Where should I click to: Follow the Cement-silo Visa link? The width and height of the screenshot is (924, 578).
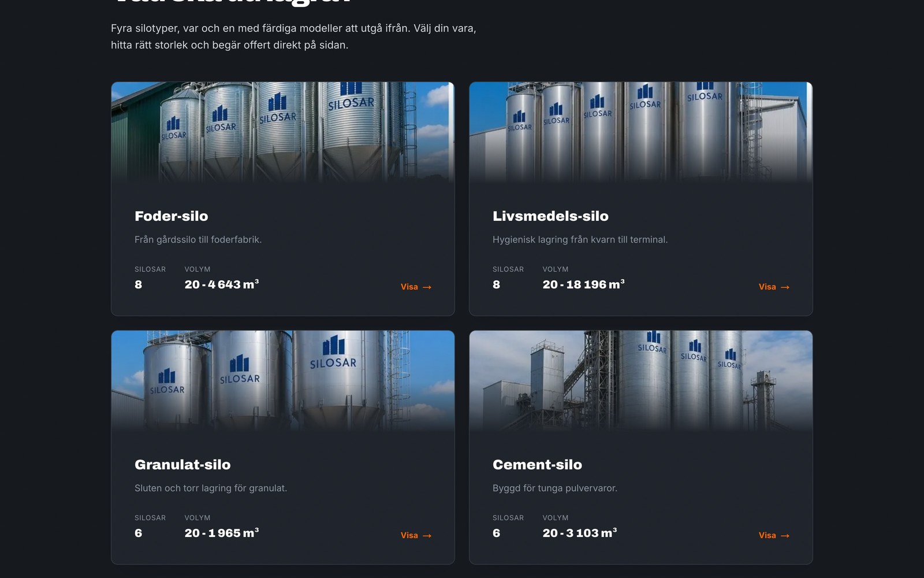coord(774,535)
